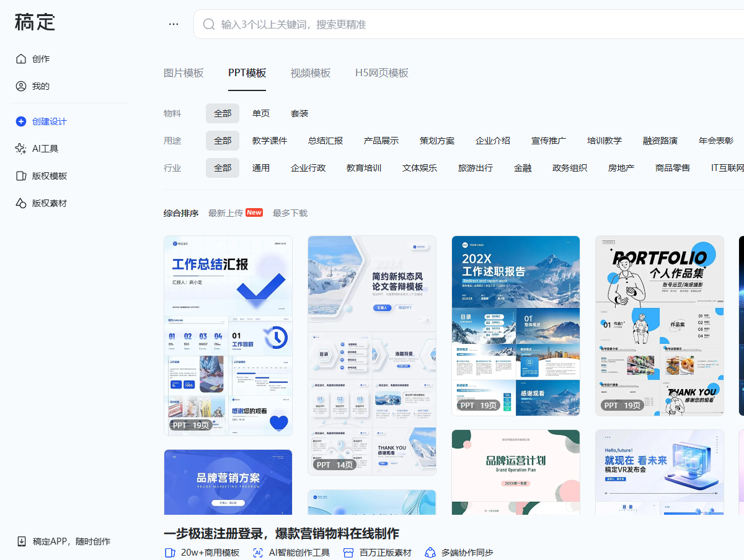
Task: Click 稿定APP download icon
Action: (22, 541)
